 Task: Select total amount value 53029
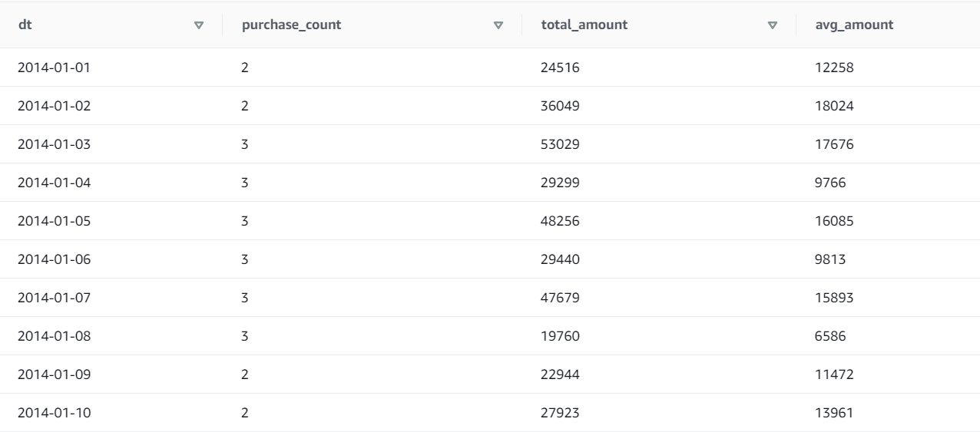point(559,144)
